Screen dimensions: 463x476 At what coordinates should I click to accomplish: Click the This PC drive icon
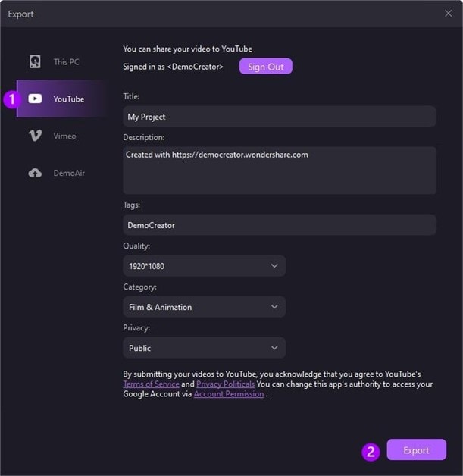[x=35, y=62]
